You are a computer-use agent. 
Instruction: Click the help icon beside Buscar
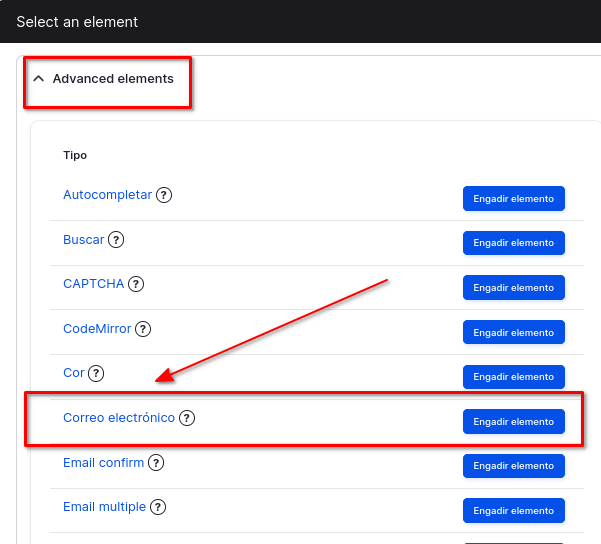[116, 240]
